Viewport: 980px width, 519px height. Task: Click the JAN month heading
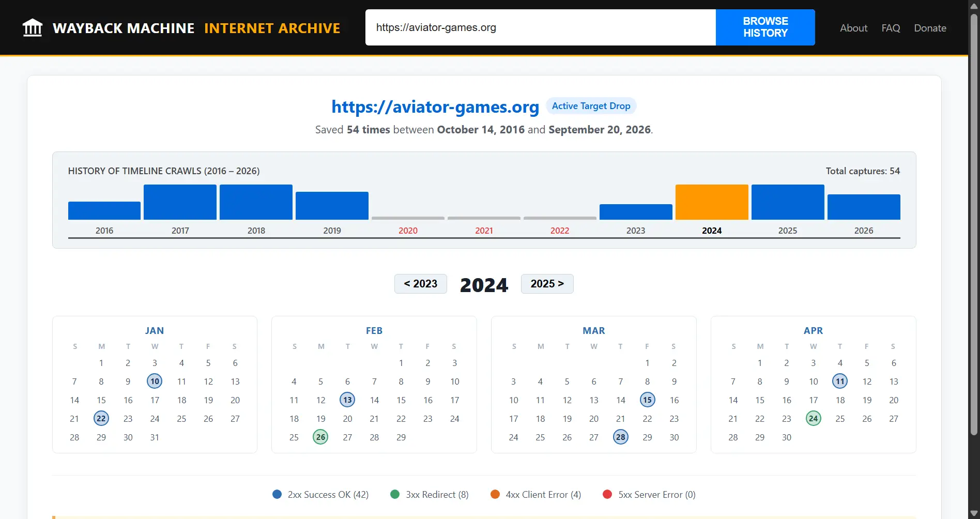pyautogui.click(x=155, y=331)
